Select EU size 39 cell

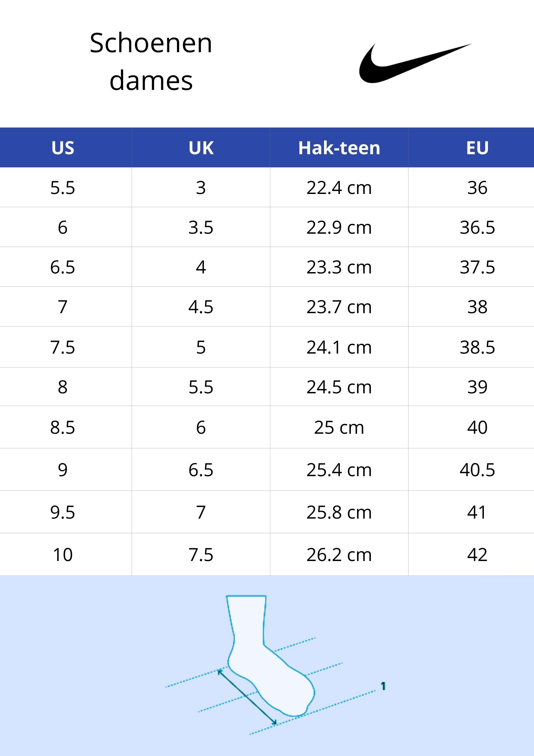[x=477, y=387]
